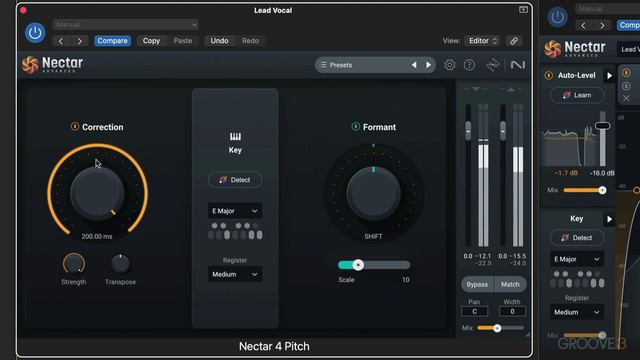Go to previous setting with left arrow
The height and width of the screenshot is (360, 640).
pyautogui.click(x=60, y=41)
